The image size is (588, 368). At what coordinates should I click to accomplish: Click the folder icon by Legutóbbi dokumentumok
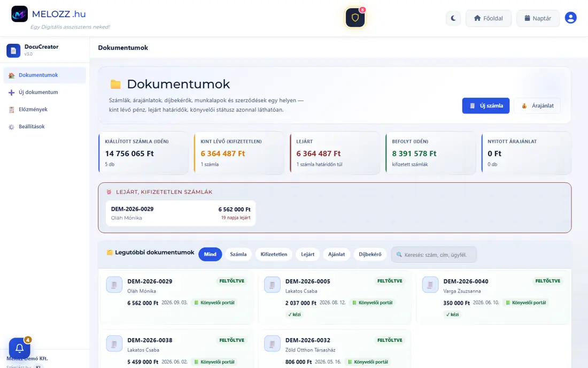click(110, 252)
